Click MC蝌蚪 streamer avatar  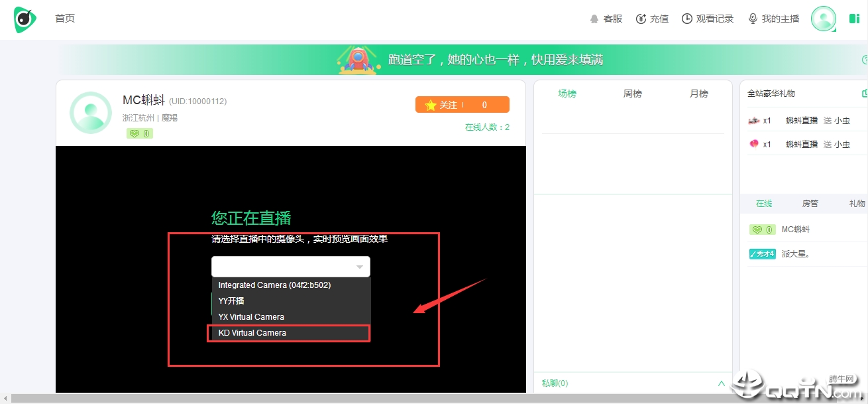click(91, 113)
